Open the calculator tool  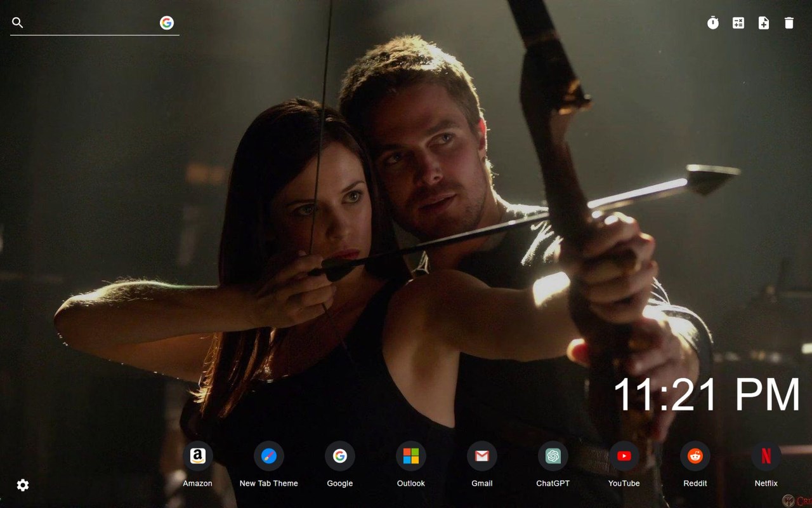[x=738, y=23]
